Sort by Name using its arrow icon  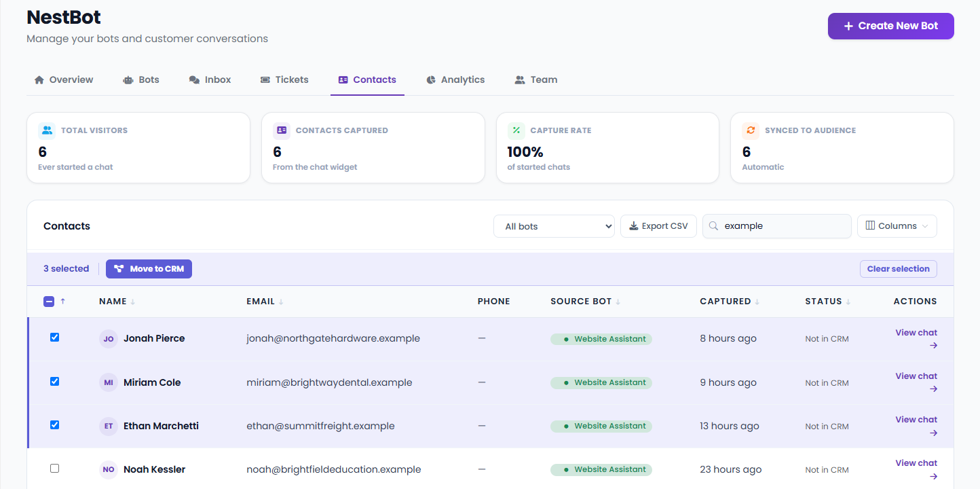(x=133, y=302)
